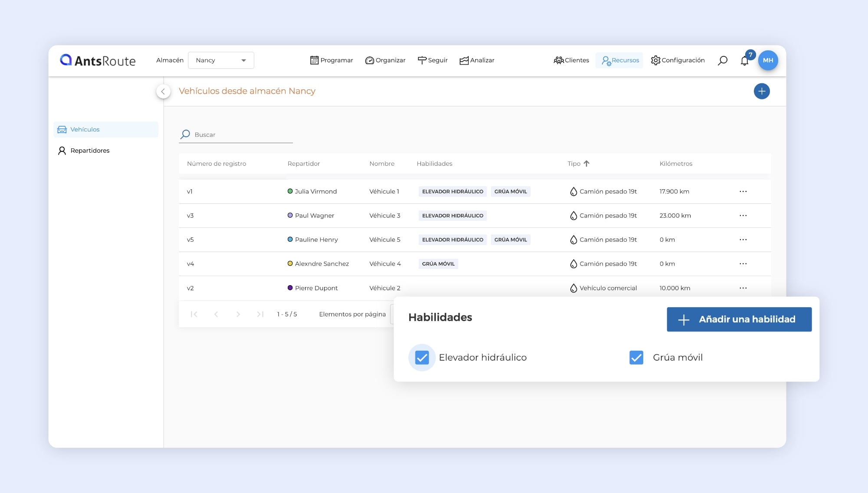Open the Programar menu

tap(332, 60)
